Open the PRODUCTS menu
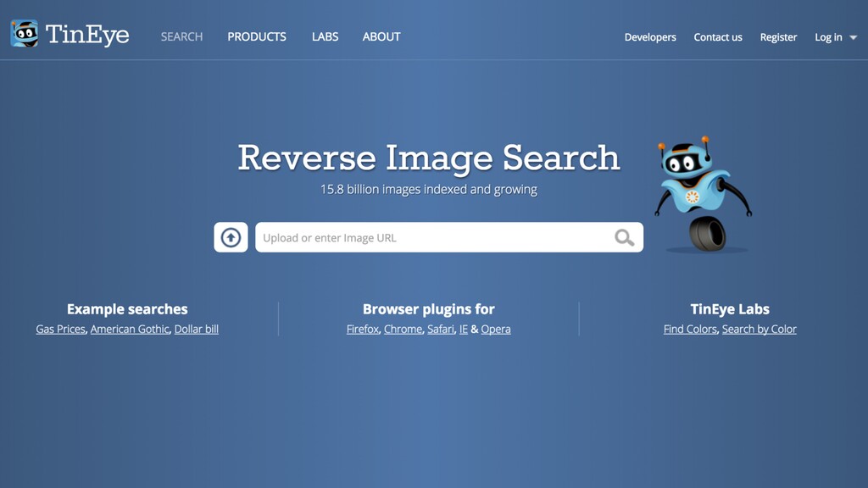 [257, 36]
